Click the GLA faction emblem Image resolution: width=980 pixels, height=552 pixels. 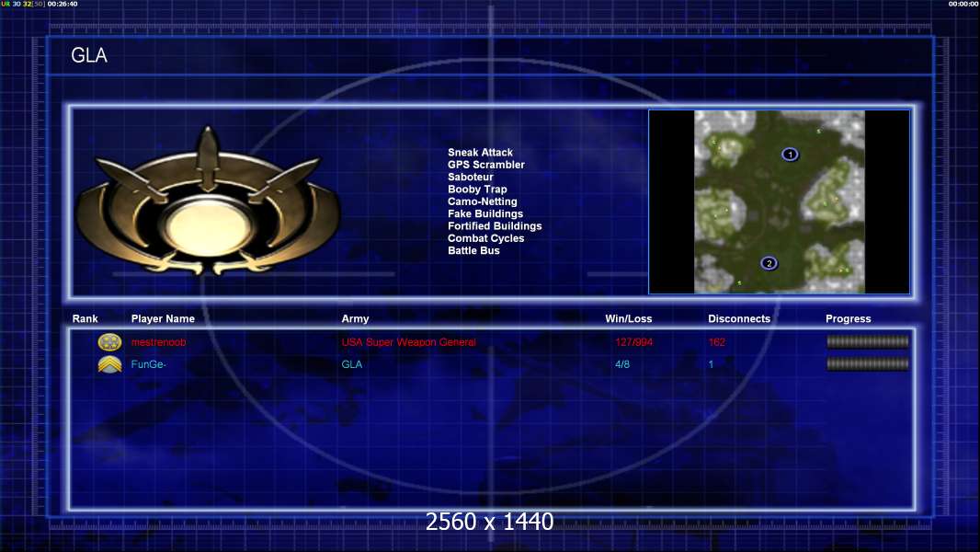click(x=208, y=201)
